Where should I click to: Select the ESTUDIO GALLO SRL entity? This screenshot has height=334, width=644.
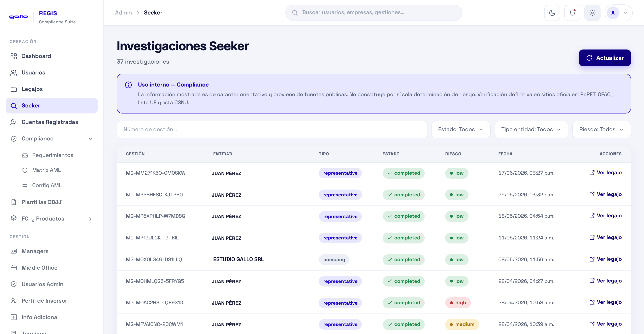[238, 260]
